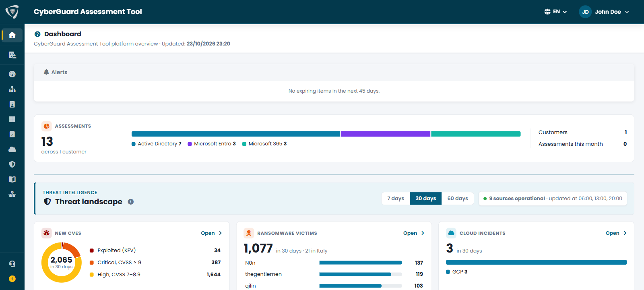Open the Cloud Incidents details link
Image resolution: width=644 pixels, height=290 pixels.
pos(616,233)
